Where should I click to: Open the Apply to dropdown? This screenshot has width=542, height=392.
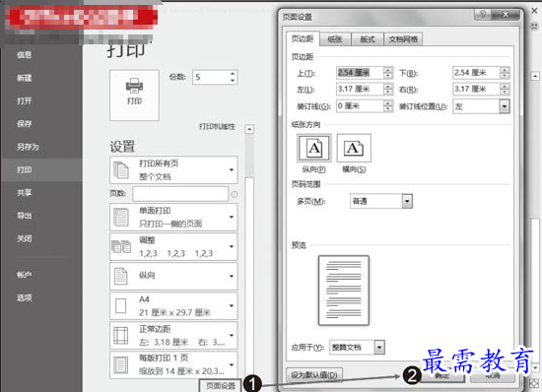[379, 347]
